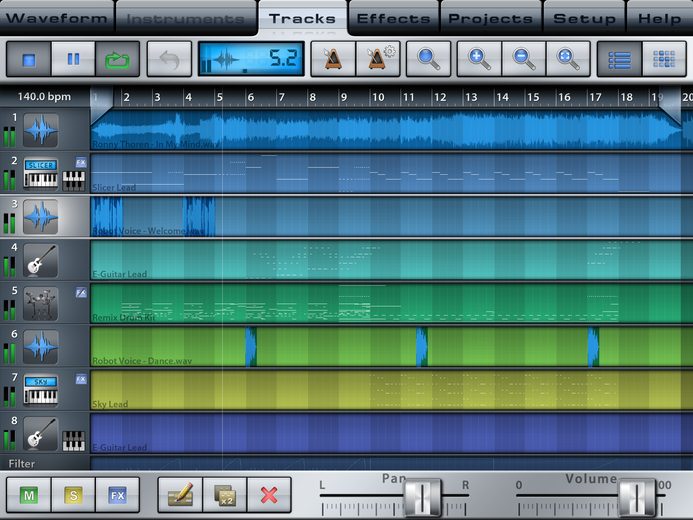Open the Projects tab
The width and height of the screenshot is (693, 520).
(x=491, y=18)
